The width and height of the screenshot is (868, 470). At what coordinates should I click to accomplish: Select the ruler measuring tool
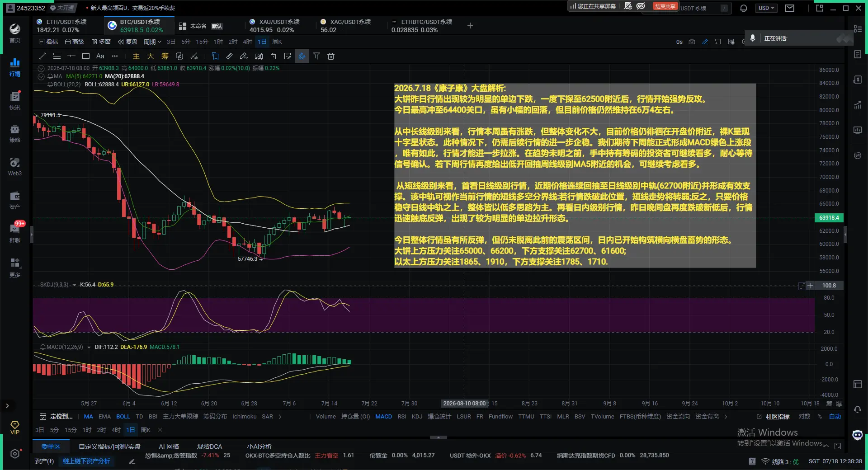[x=230, y=56]
